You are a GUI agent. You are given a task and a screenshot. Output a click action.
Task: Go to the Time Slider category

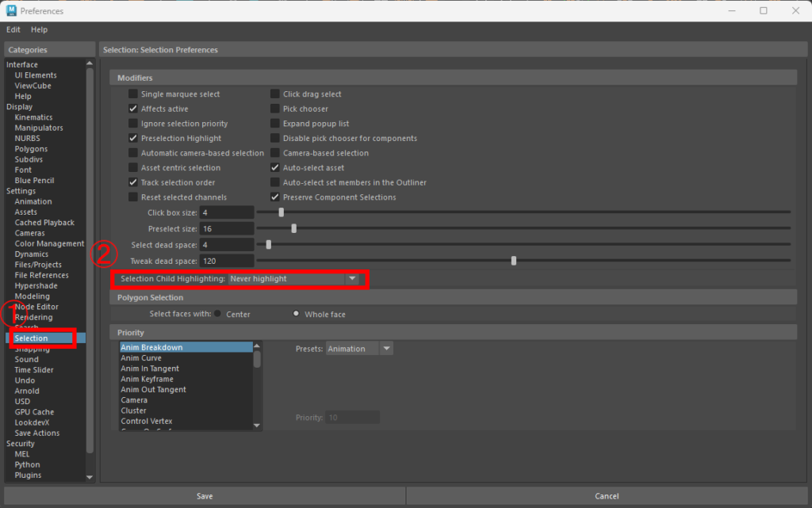[x=34, y=370]
